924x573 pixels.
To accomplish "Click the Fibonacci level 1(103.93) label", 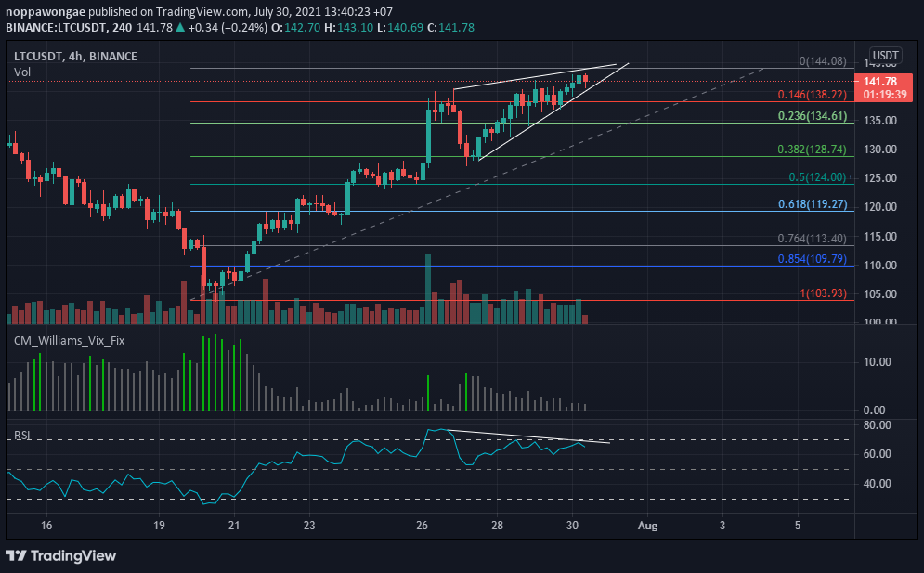I will point(823,293).
